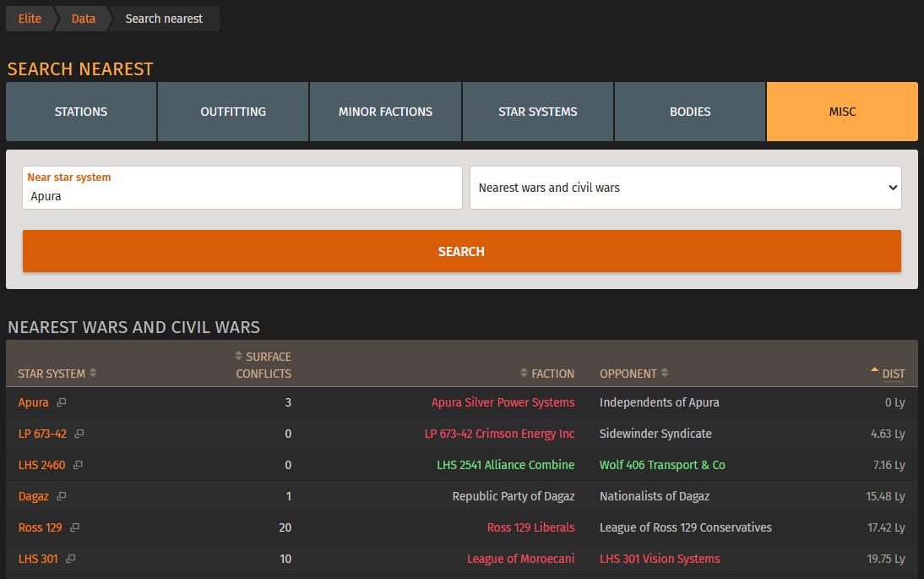Click surface conflicts value 10
This screenshot has width=924, height=579.
(285, 559)
